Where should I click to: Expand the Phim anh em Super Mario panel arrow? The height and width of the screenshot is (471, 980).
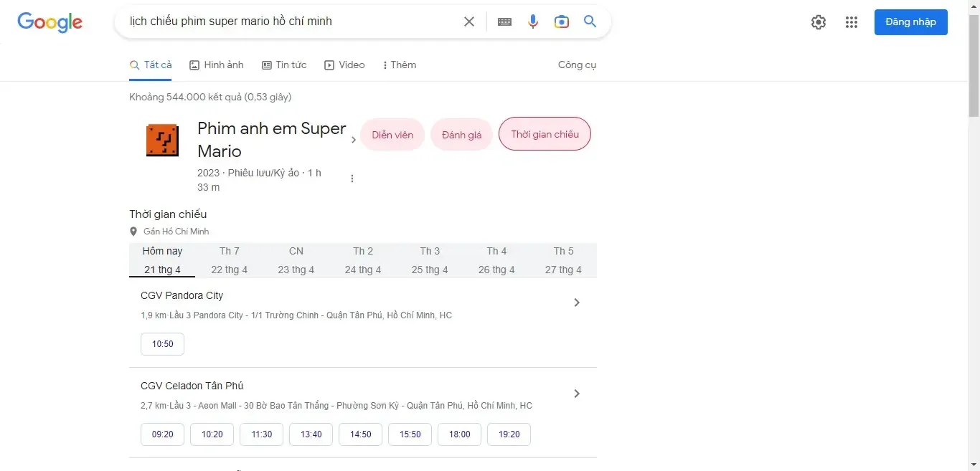(x=354, y=140)
